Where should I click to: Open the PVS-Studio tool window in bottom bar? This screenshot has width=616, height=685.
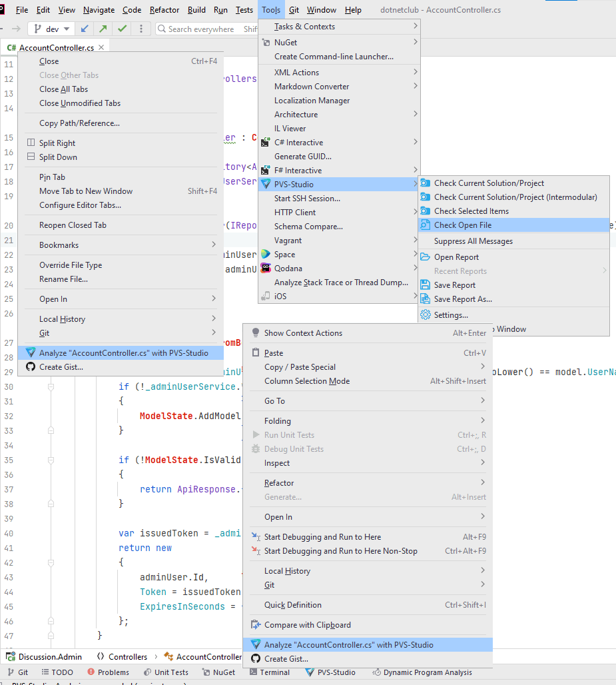[x=330, y=672]
